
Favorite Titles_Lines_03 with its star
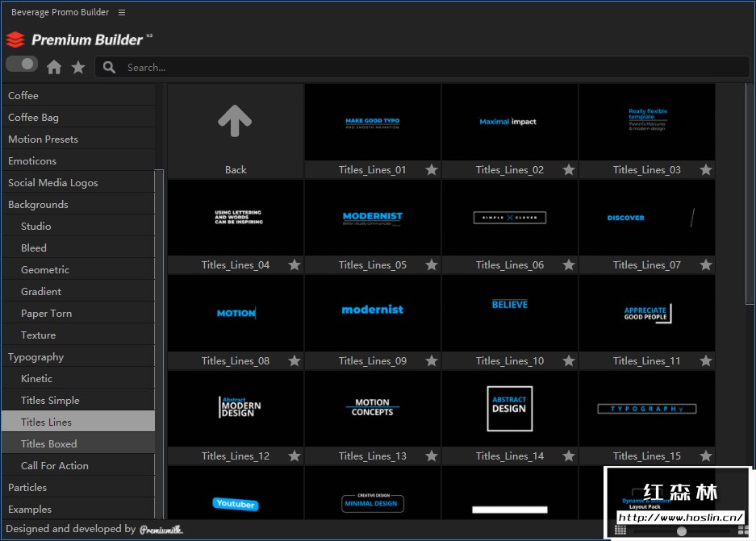706,169
